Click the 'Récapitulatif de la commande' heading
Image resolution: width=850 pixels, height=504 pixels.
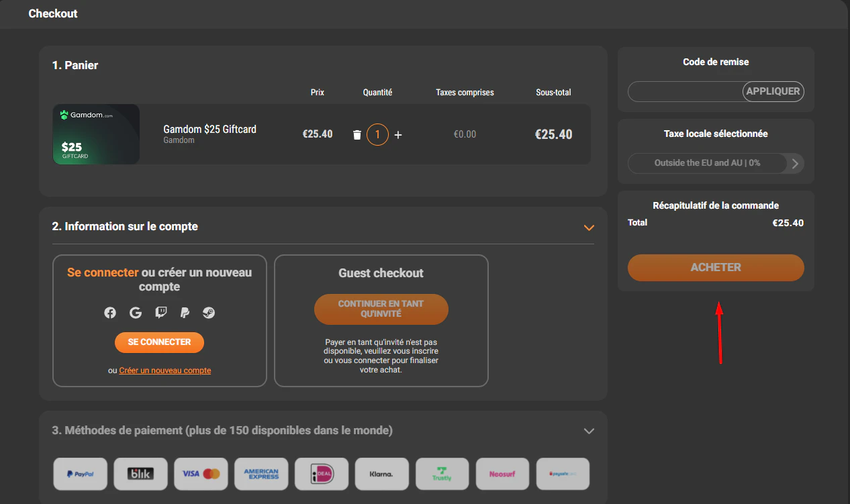coord(716,205)
